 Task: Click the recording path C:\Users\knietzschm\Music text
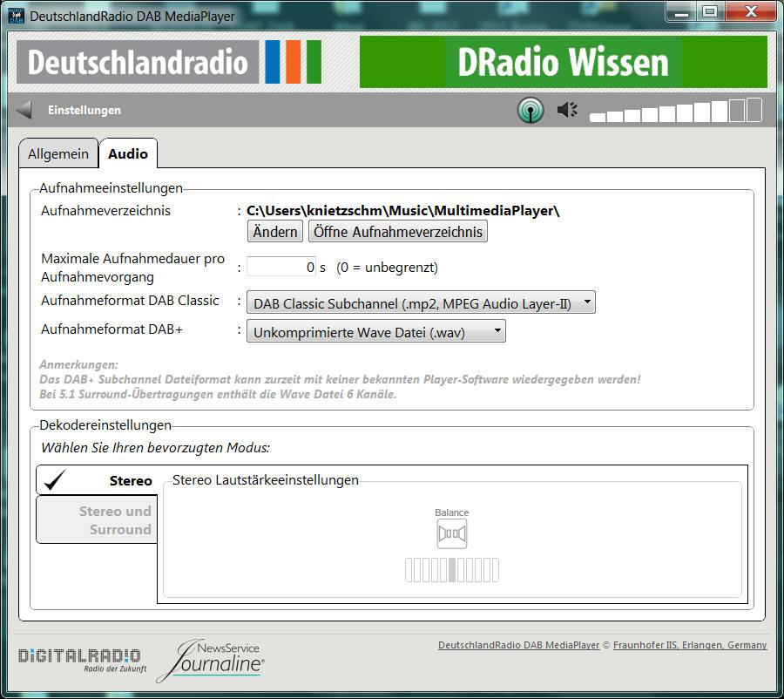point(403,211)
